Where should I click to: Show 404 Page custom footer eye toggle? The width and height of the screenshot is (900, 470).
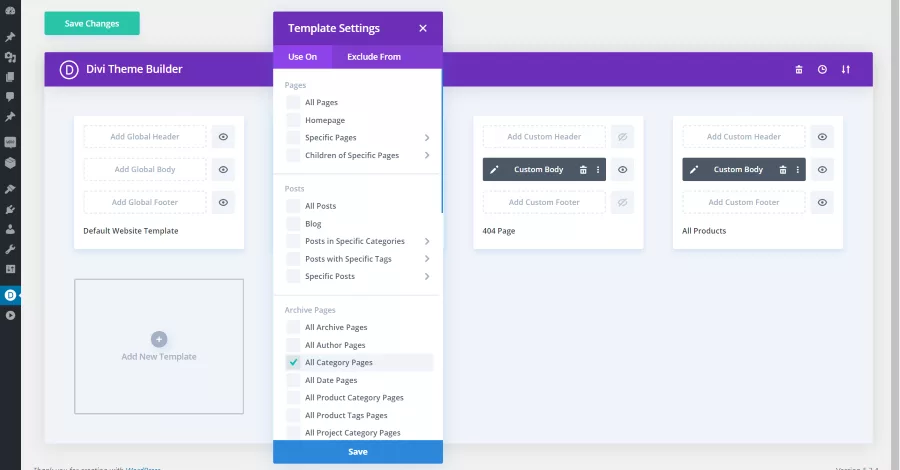pos(622,202)
